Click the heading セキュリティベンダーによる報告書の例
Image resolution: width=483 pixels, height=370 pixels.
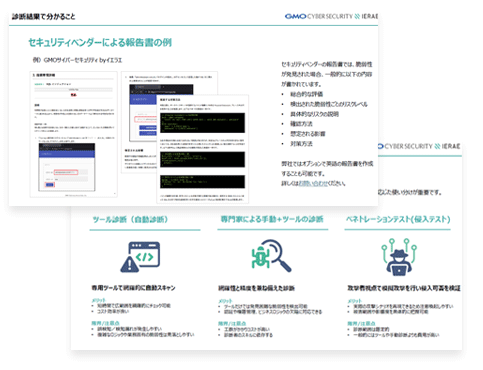(100, 43)
